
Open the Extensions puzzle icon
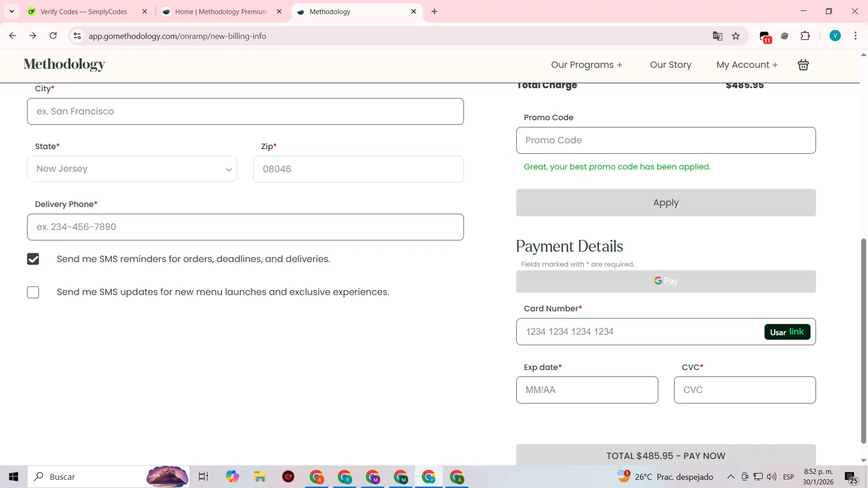click(805, 36)
